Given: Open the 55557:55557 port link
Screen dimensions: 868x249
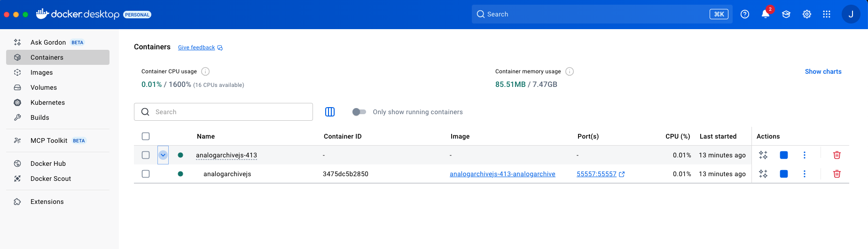Looking at the screenshot, I should (x=596, y=174).
